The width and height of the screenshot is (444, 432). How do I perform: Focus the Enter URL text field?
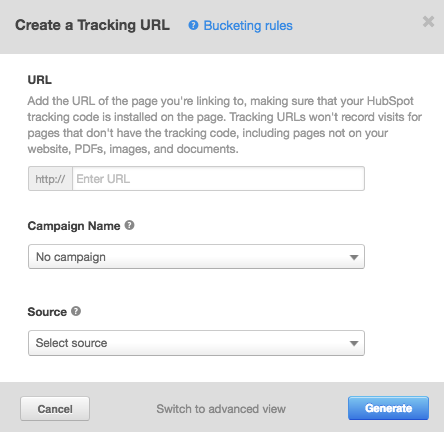pos(218,179)
